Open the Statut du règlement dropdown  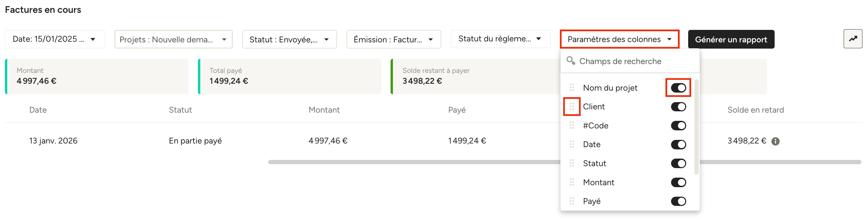tap(500, 39)
